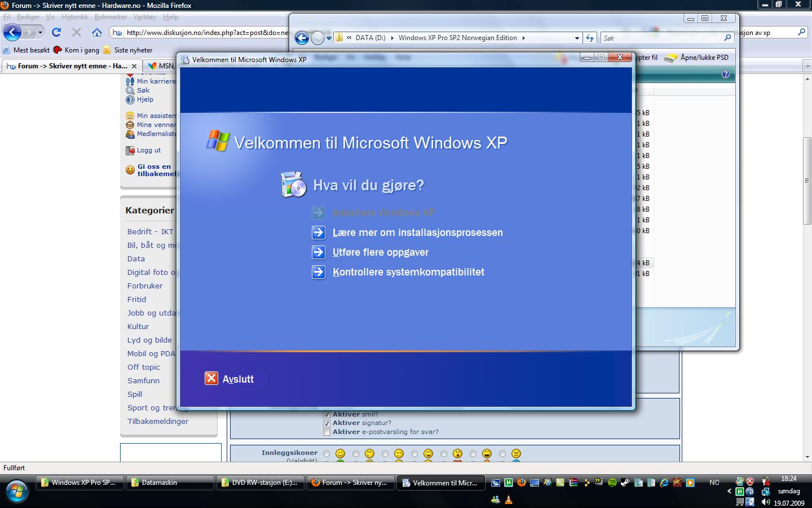Open the Åpne/lukke PSD toolbar item
The image size is (812, 508).
697,58
